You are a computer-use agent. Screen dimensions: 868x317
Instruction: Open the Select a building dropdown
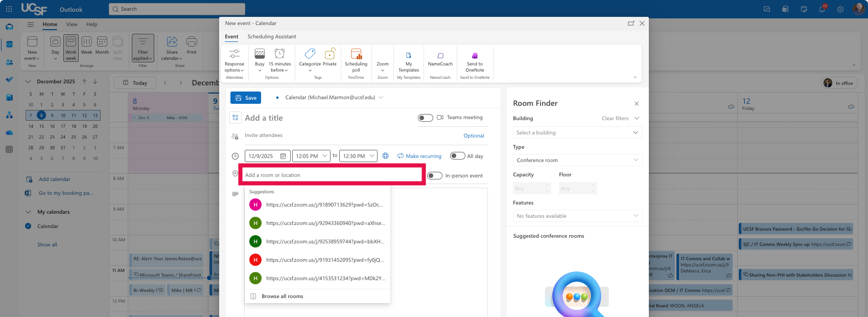(577, 132)
